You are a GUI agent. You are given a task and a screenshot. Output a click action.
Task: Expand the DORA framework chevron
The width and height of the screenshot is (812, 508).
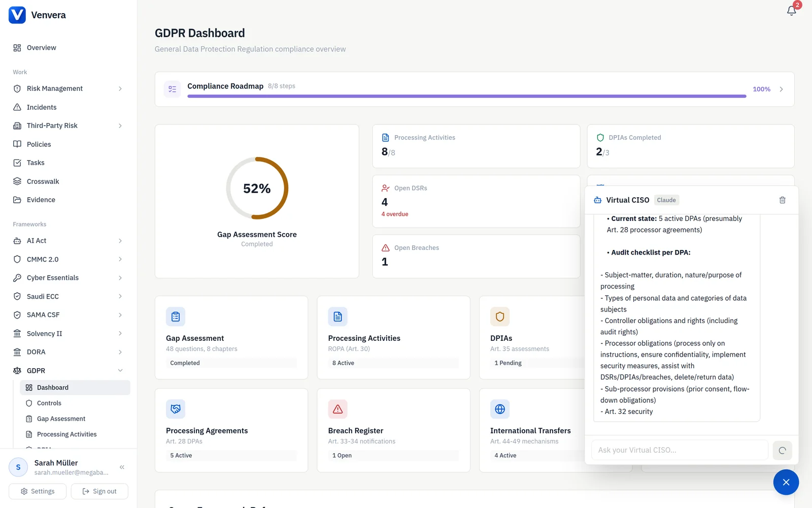(x=120, y=352)
